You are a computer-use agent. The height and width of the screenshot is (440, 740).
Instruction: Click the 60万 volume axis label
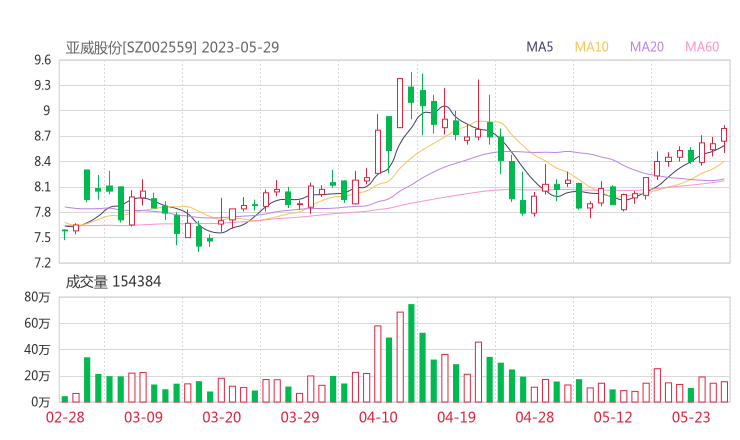[37, 323]
